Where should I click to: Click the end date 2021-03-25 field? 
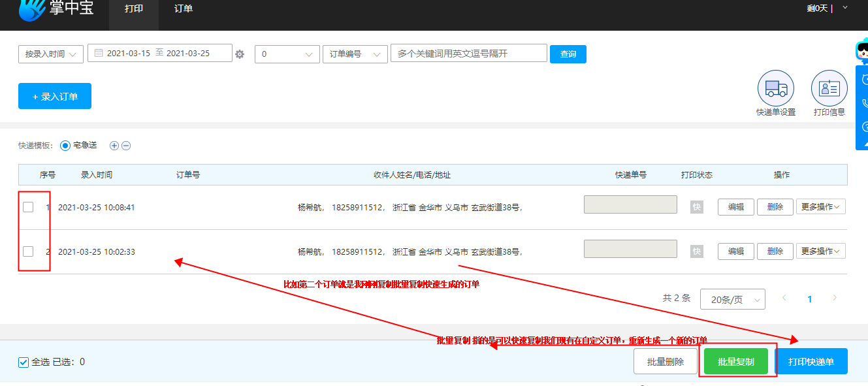click(x=188, y=54)
